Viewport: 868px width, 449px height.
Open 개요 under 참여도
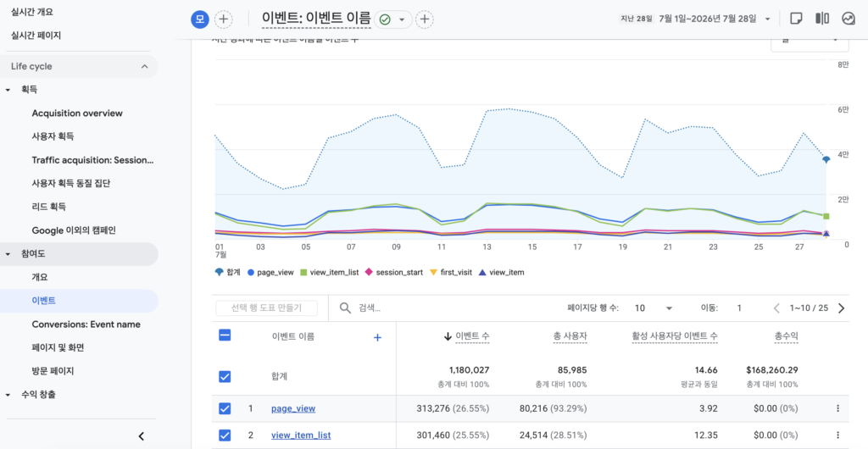(40, 277)
